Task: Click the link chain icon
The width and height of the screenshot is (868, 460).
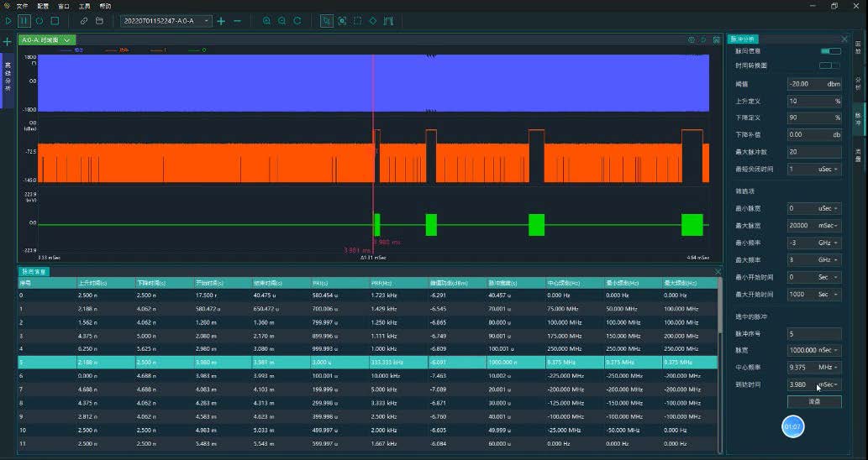Action: click(x=84, y=20)
